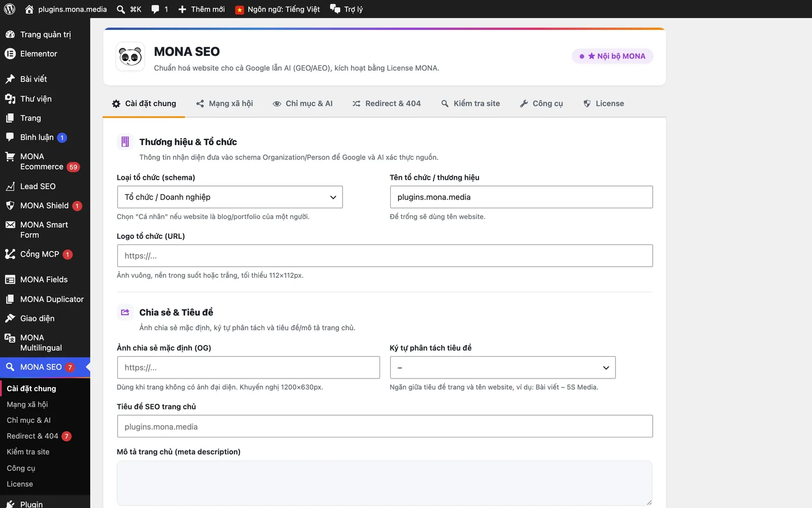Click the Trang pages icon
This screenshot has height=508, width=812.
(x=10, y=118)
